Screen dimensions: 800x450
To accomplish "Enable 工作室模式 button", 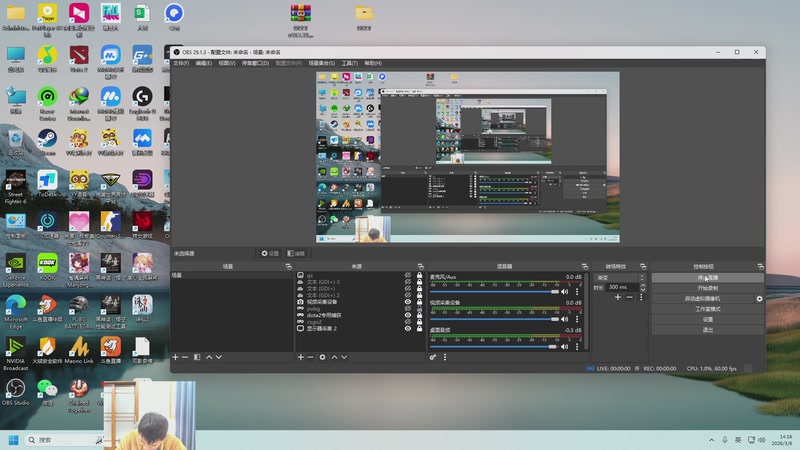I will 708,309.
